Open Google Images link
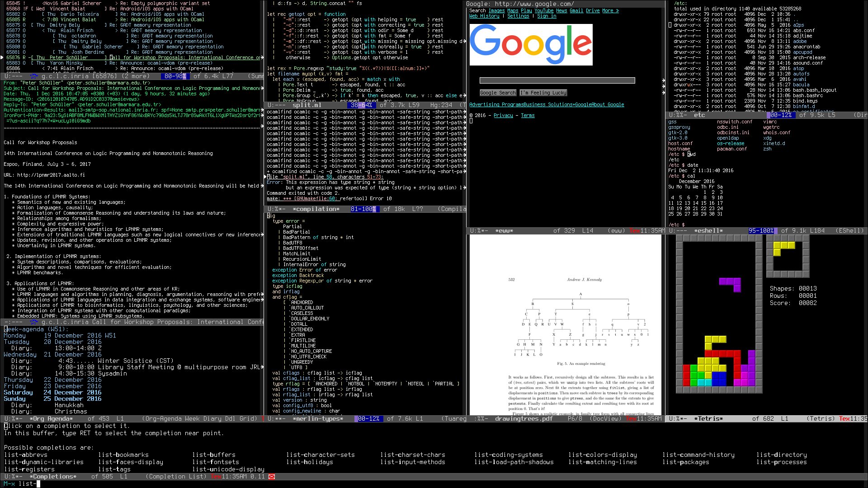The height and width of the screenshot is (488, 868). click(x=496, y=11)
